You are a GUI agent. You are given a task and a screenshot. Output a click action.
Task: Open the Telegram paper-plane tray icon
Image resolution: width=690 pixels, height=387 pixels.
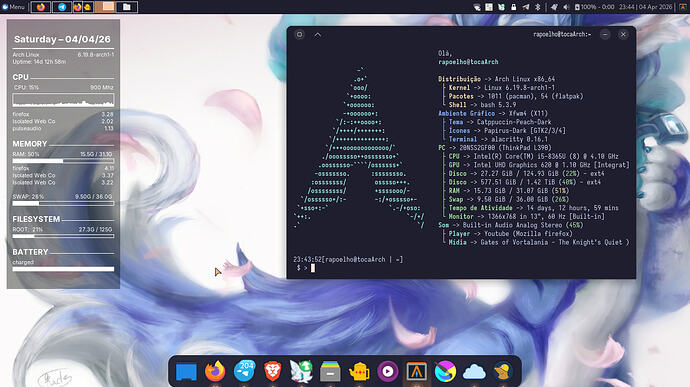[526, 7]
